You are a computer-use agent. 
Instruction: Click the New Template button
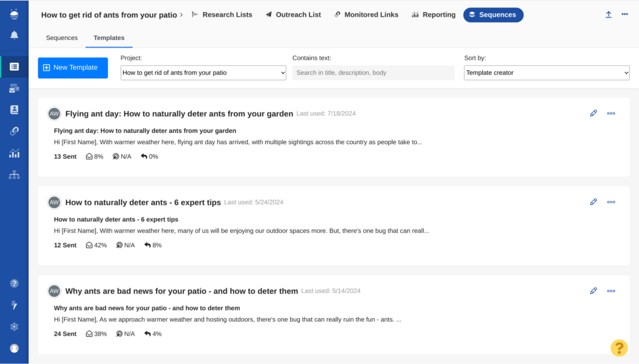click(73, 68)
